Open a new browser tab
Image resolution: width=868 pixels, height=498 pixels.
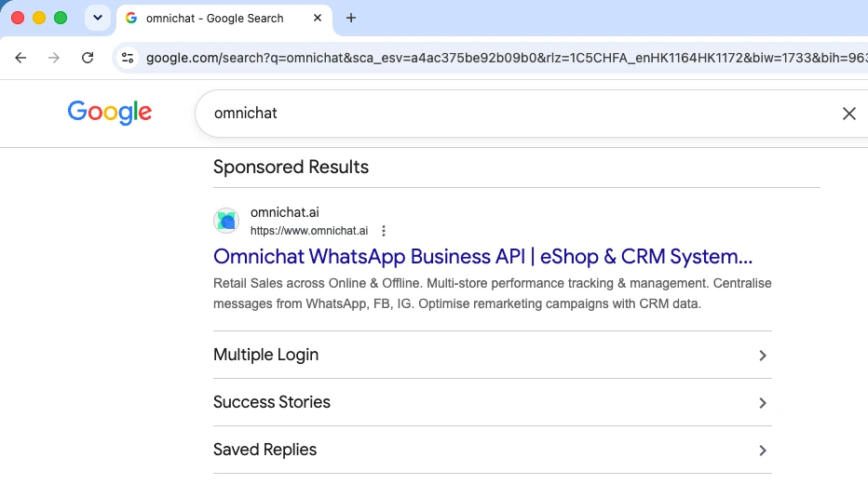[351, 19]
